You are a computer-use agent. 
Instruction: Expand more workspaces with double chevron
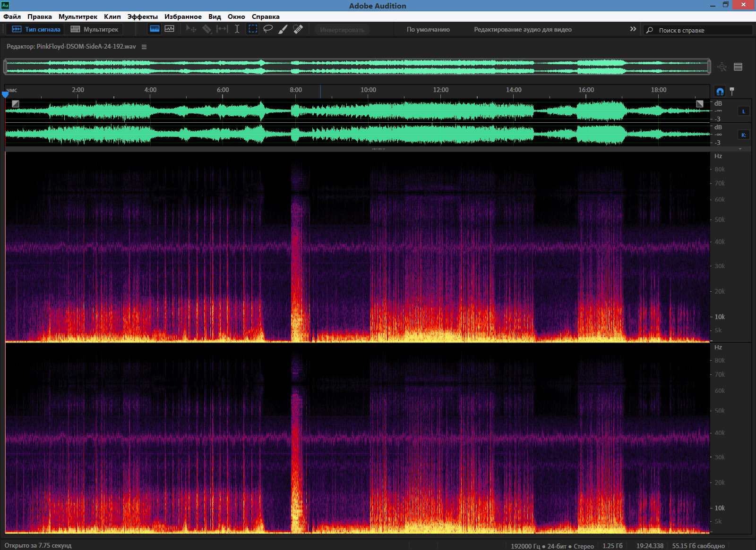click(633, 29)
